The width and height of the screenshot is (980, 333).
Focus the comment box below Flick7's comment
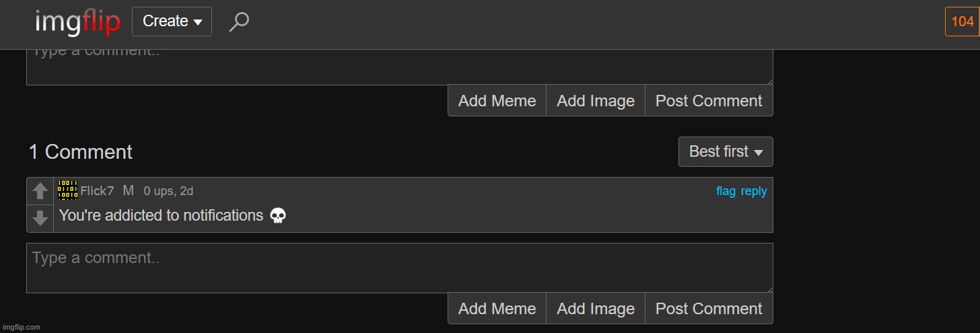pyautogui.click(x=399, y=268)
